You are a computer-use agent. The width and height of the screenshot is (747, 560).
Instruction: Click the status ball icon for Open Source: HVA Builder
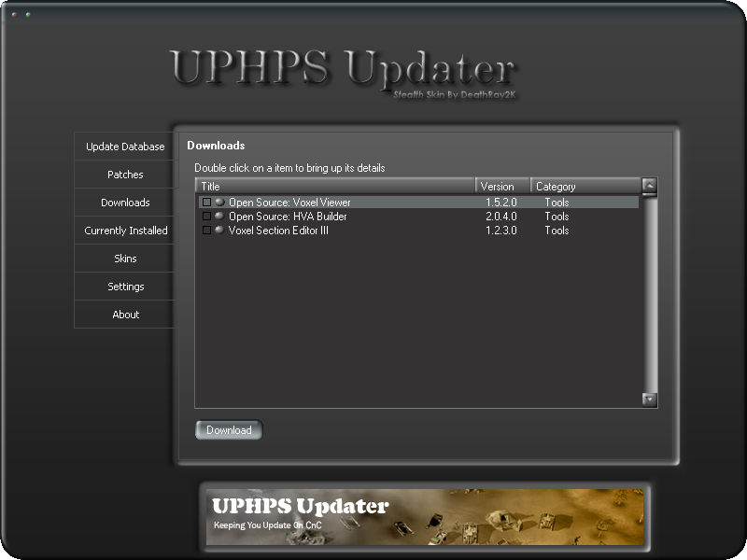click(x=219, y=217)
